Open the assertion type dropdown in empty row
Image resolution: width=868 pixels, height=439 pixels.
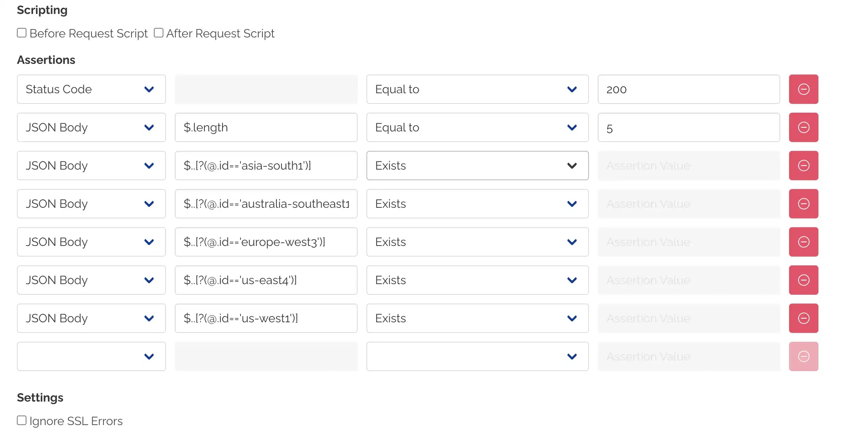[149, 356]
